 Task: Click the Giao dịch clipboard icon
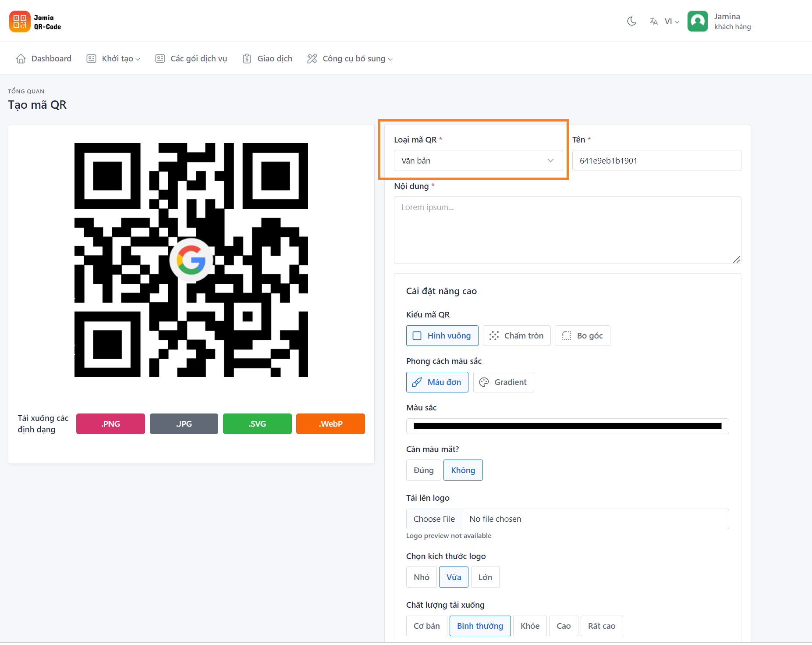coord(247,58)
